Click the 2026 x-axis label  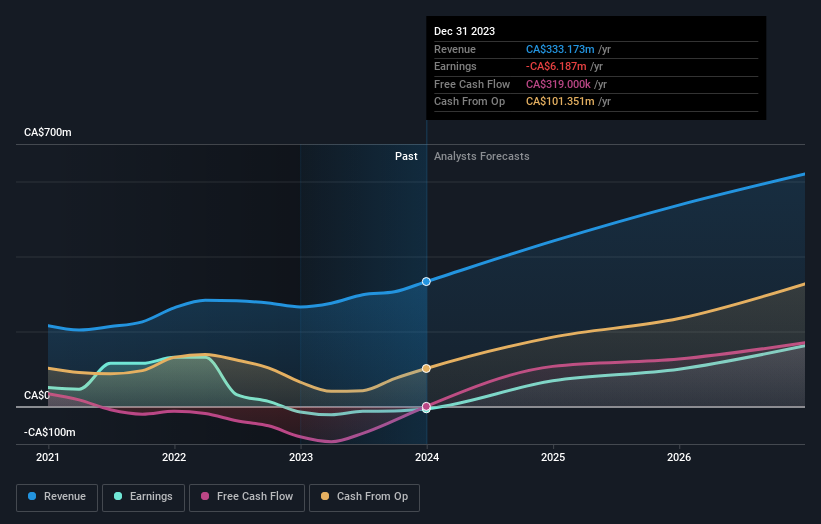pos(679,457)
